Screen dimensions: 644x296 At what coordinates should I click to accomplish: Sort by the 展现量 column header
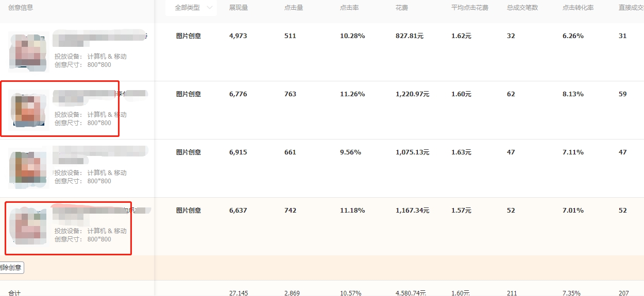(x=239, y=8)
